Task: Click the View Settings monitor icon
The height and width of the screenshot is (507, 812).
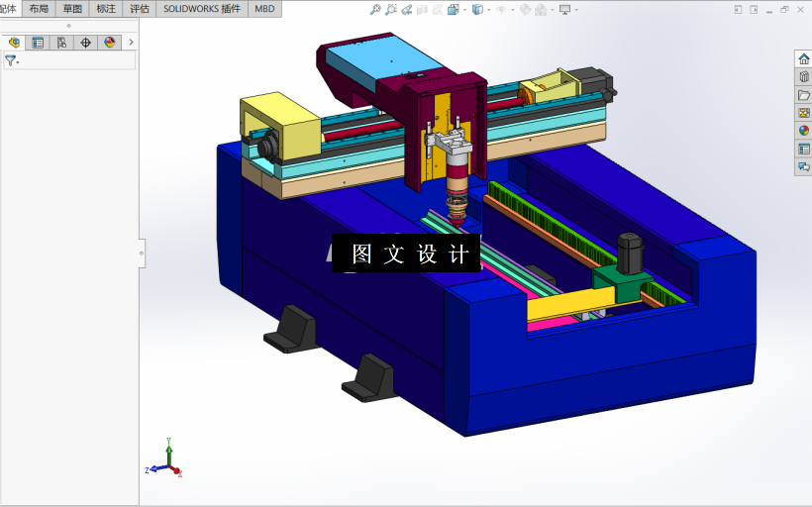Action: [x=565, y=9]
